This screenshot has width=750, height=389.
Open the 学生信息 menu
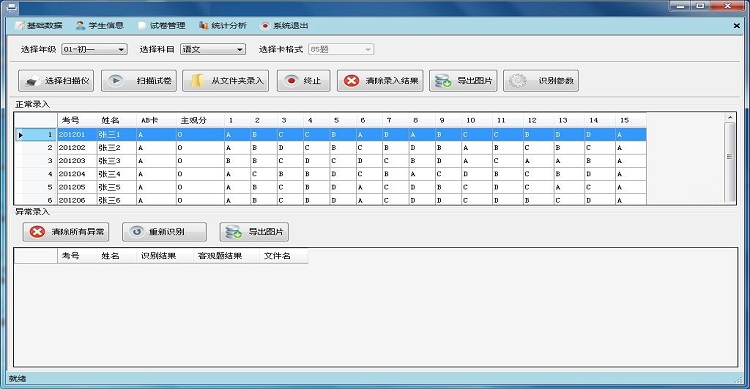pyautogui.click(x=99, y=26)
